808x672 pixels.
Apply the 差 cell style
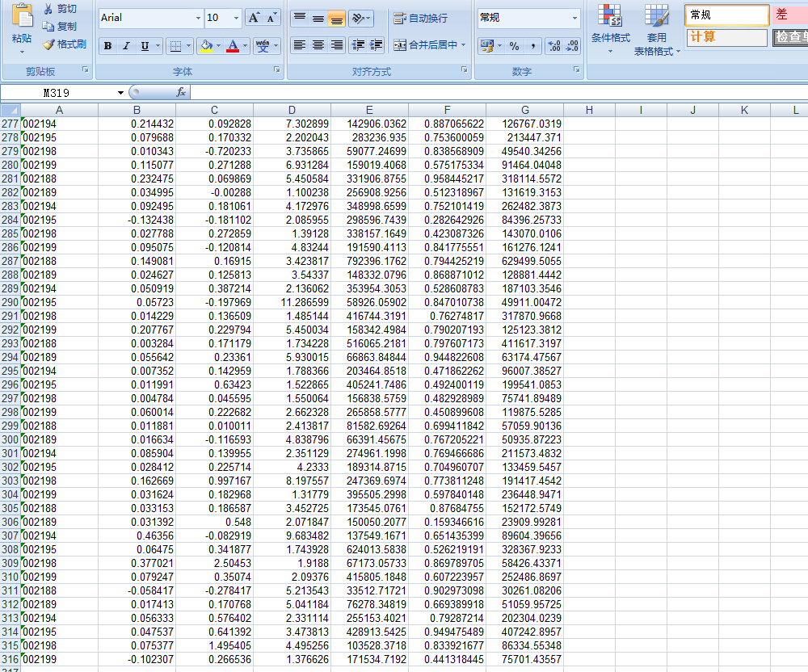[789, 15]
